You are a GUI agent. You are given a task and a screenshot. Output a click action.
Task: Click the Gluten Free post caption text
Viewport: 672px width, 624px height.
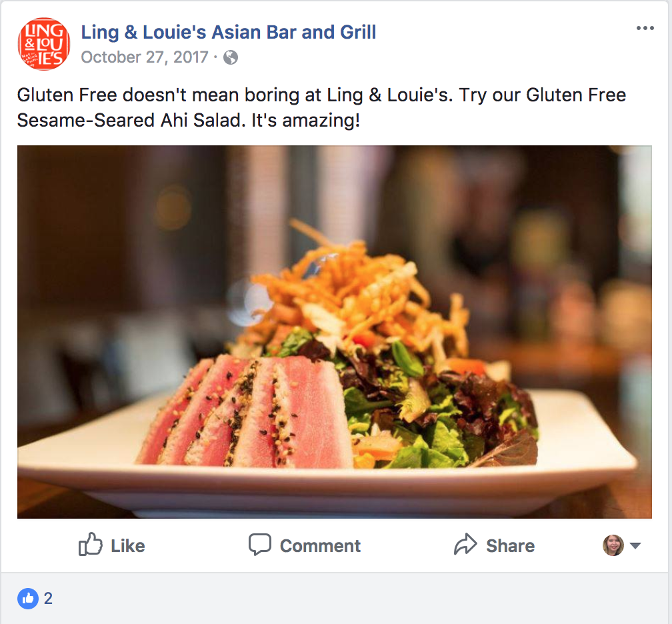321,107
